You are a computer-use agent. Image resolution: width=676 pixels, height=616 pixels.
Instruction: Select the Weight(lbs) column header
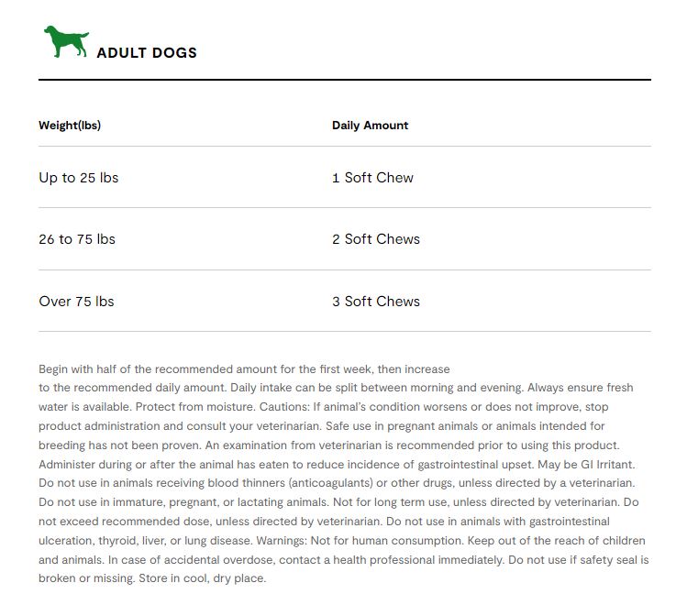[70, 126]
